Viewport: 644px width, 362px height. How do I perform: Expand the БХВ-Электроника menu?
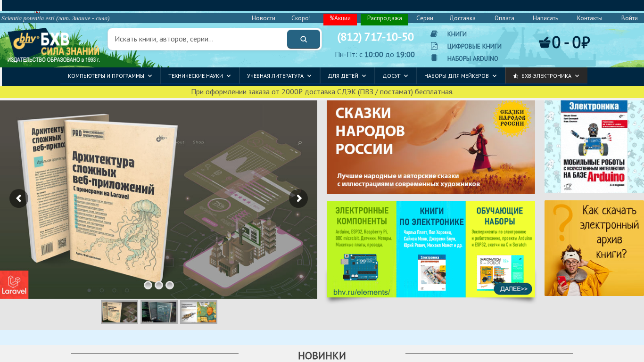546,76
